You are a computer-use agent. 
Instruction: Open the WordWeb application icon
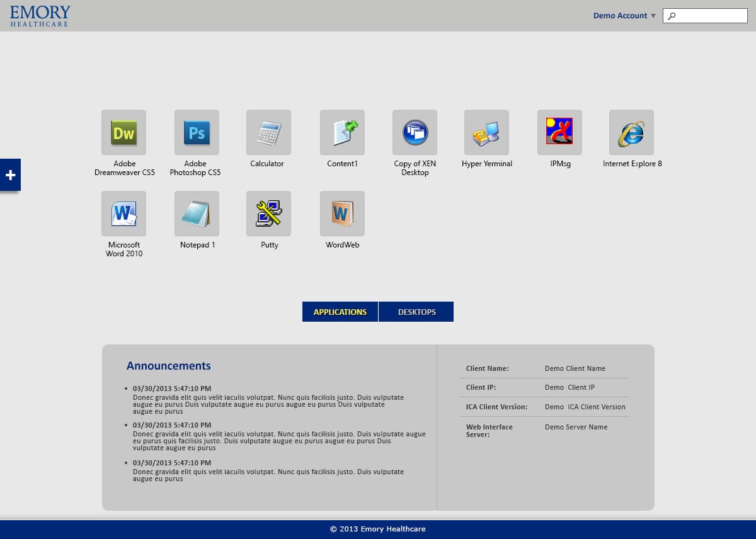[x=342, y=213]
